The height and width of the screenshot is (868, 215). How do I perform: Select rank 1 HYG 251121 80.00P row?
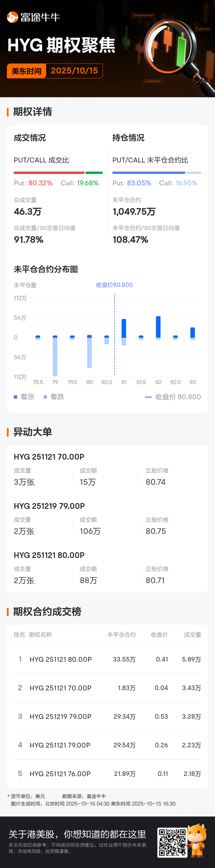click(107, 660)
